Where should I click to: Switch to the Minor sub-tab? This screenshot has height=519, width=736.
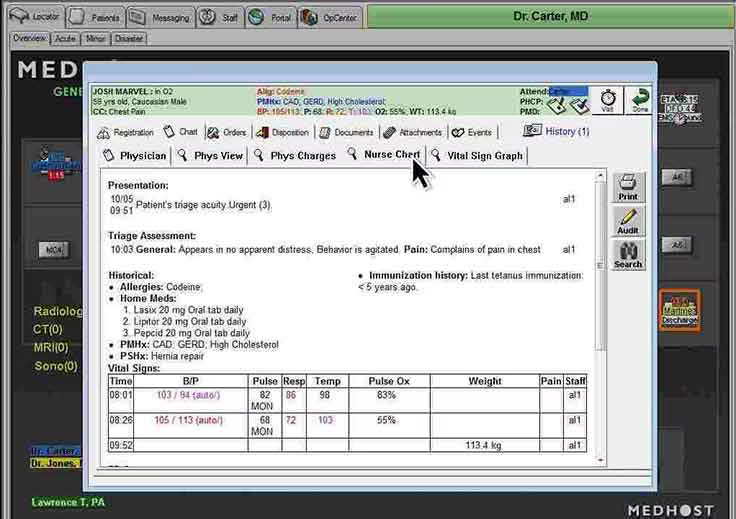(x=95, y=38)
